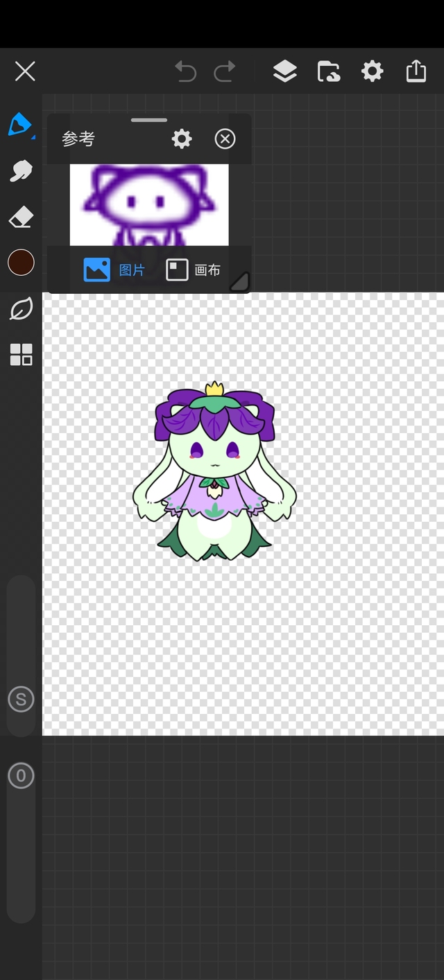Screen dimensions: 444x980
Task: Switch to the 画布 tab
Action: 194,270
